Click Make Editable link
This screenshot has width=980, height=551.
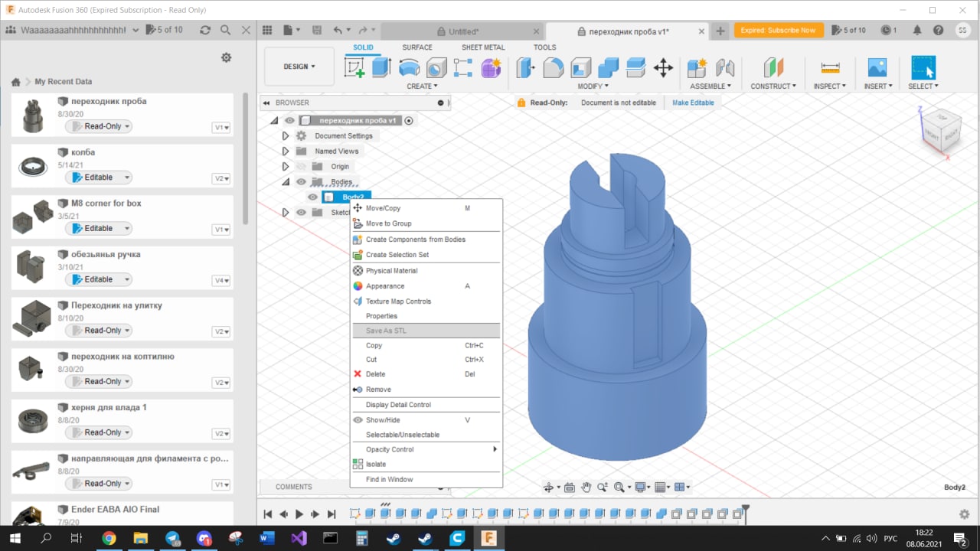point(693,103)
